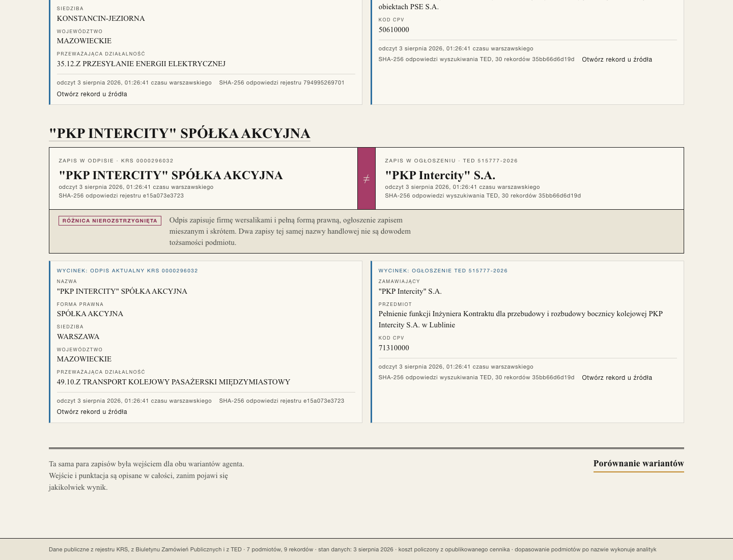Click the Nazwa value in the KRS excerpt card
Viewport: 733px width, 560px height.
click(x=122, y=291)
